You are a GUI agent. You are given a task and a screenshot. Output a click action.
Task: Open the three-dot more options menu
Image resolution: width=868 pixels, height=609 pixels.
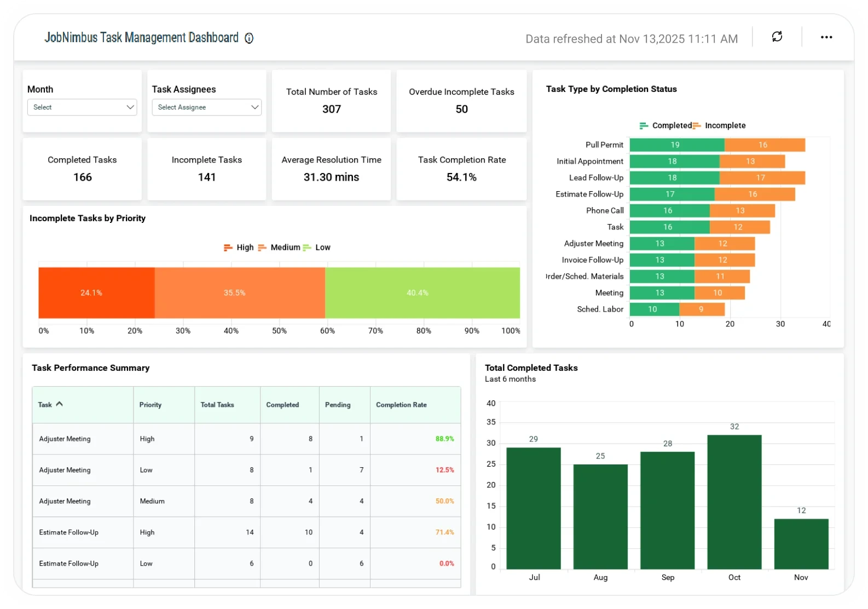[x=826, y=37]
